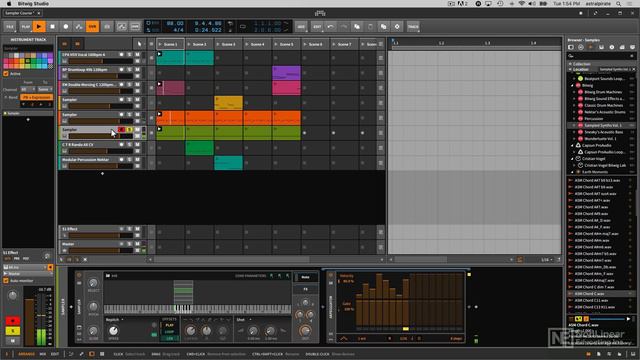640x360 pixels.
Task: Open the TRACK menu
Action: (x=413, y=27)
